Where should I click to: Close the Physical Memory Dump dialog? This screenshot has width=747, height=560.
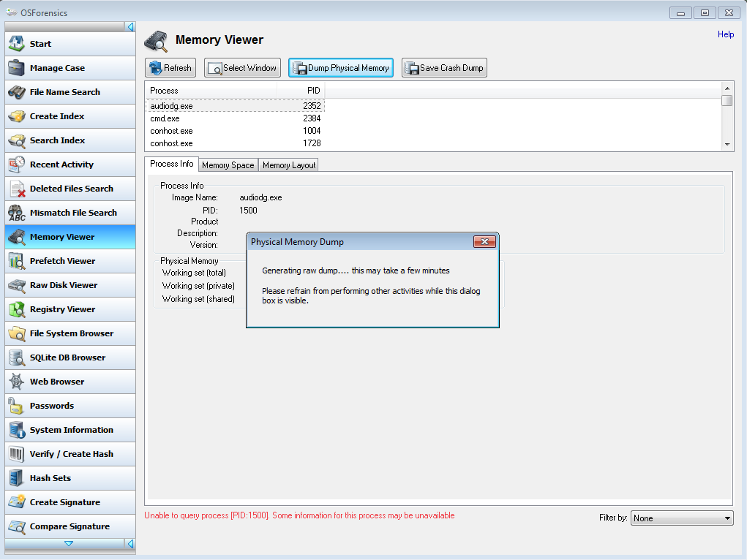tap(484, 242)
